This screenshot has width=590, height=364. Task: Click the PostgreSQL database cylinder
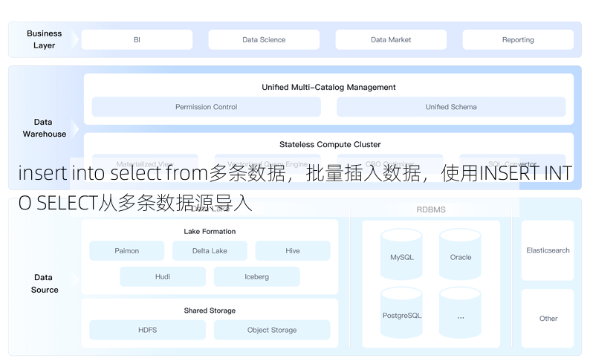coord(401,313)
